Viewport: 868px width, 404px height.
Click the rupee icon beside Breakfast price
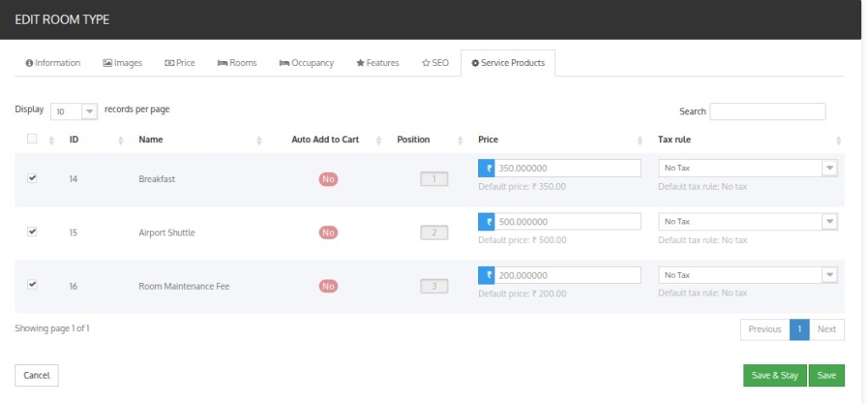[x=487, y=169]
